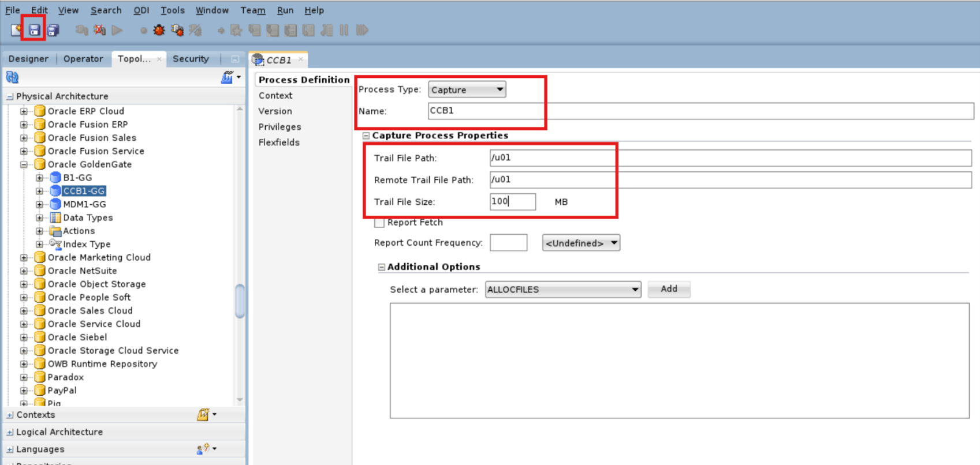Click the Name input field

point(700,111)
